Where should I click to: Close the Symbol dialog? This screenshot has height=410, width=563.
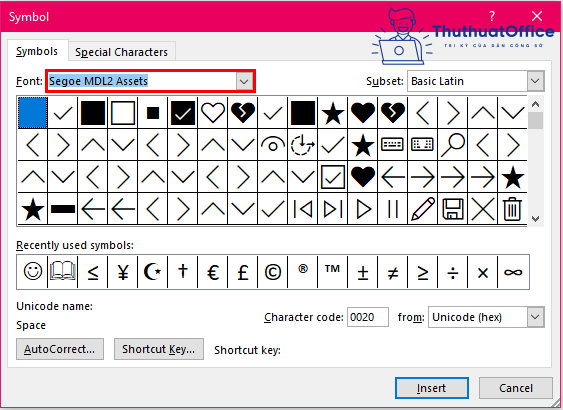(x=537, y=16)
